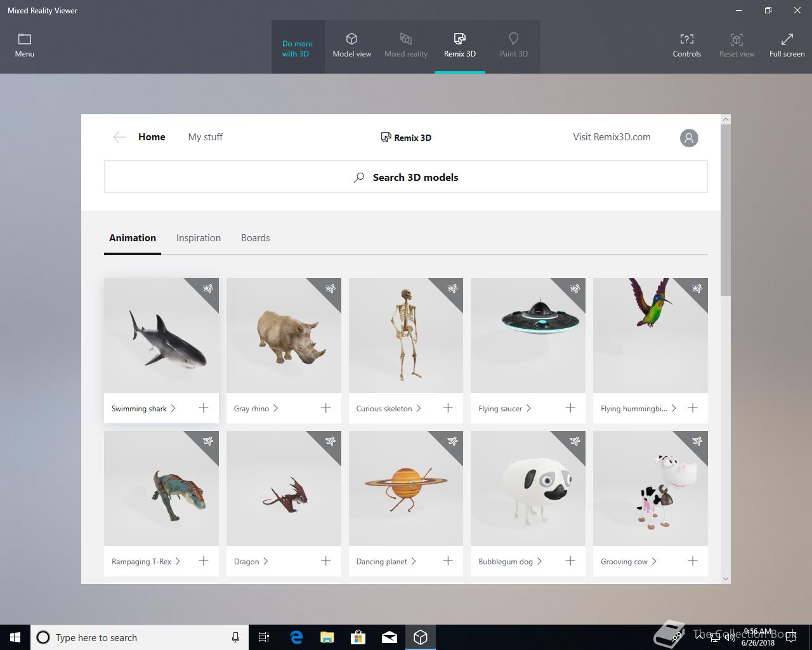Expand Bubblegum dog details chevron
This screenshot has width=812, height=650.
(539, 561)
